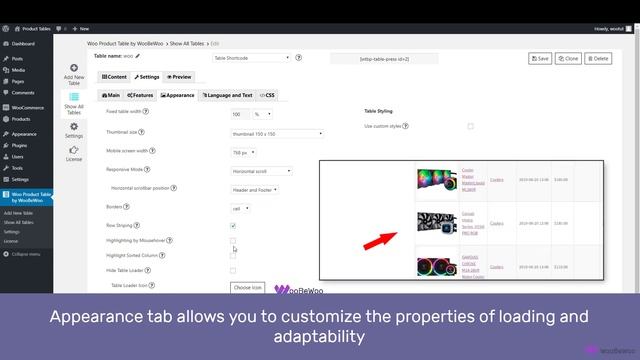
Task: Click the Show All Tables submenu link
Action: (x=19, y=222)
